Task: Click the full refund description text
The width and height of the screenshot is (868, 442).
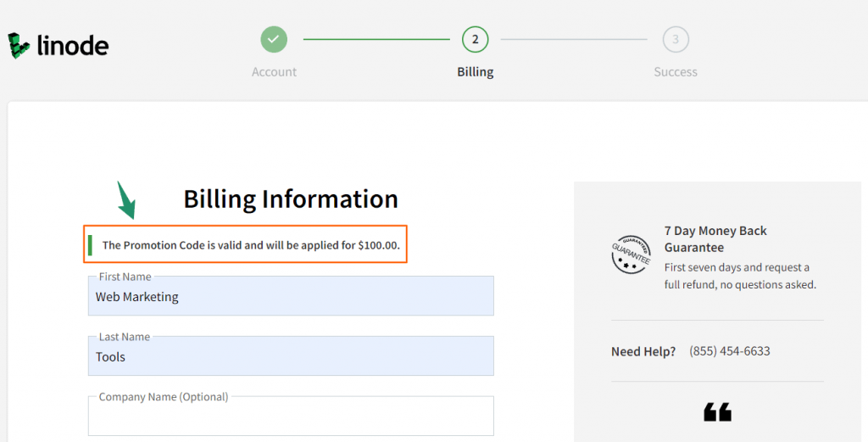Action: [740, 276]
